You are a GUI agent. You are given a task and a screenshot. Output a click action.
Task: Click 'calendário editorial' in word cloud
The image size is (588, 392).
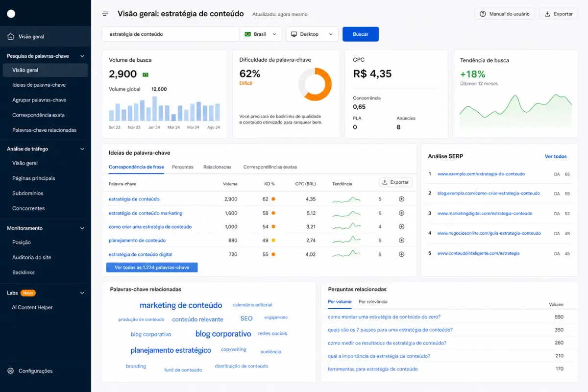tap(252, 305)
